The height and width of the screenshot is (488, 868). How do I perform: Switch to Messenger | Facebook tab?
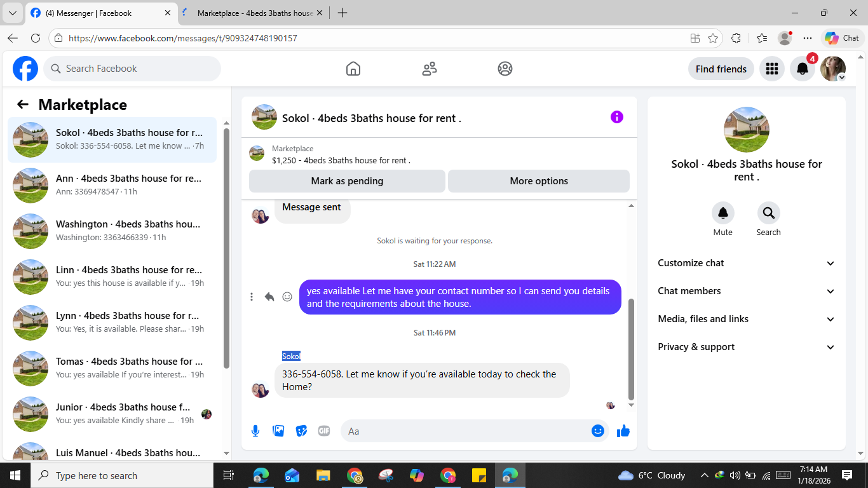pos(100,13)
